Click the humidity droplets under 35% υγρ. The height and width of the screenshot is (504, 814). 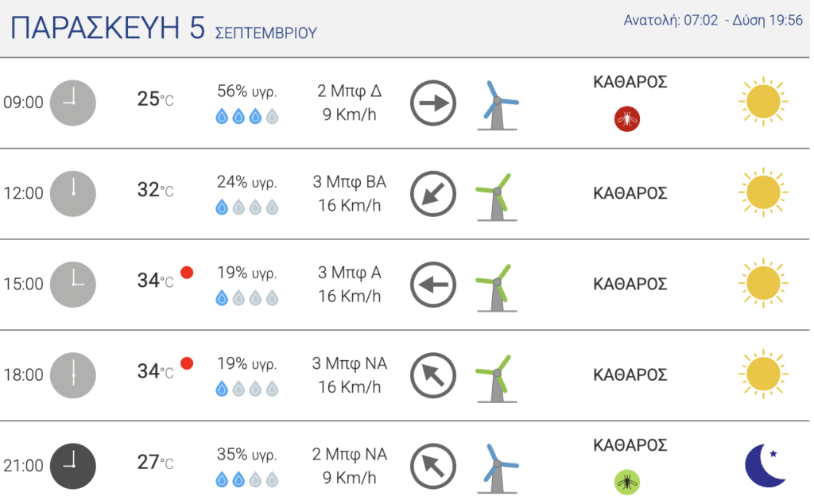(246, 479)
